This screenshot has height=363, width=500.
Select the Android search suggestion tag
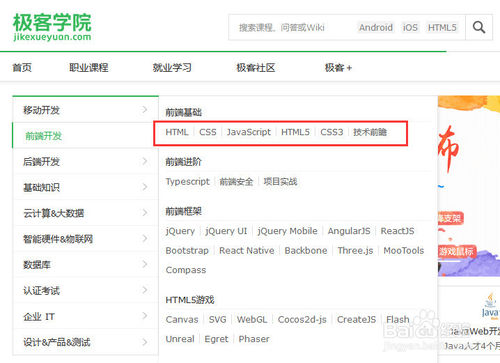pos(376,27)
